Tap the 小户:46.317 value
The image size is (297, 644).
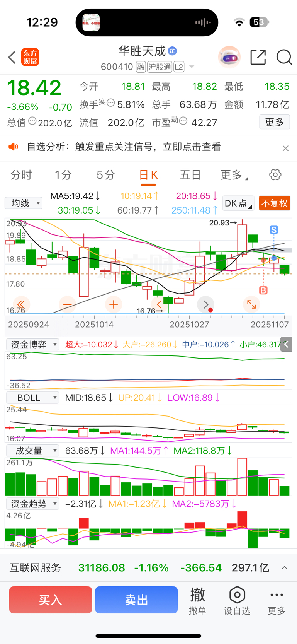261,344
